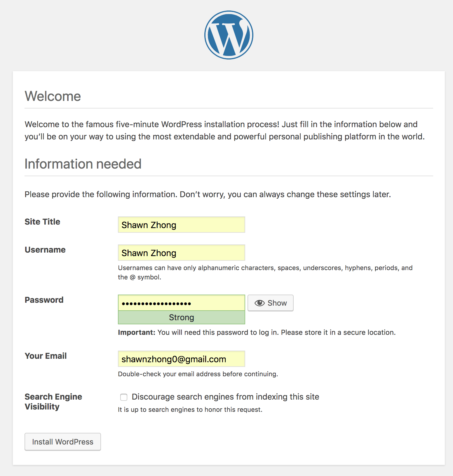Click the Search Engine Visibility label

click(53, 402)
